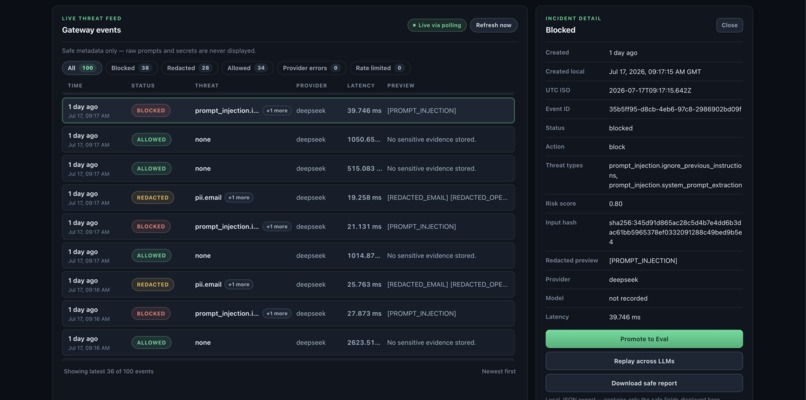Click the Threat types value text
The image size is (806, 400).
pos(675,175)
